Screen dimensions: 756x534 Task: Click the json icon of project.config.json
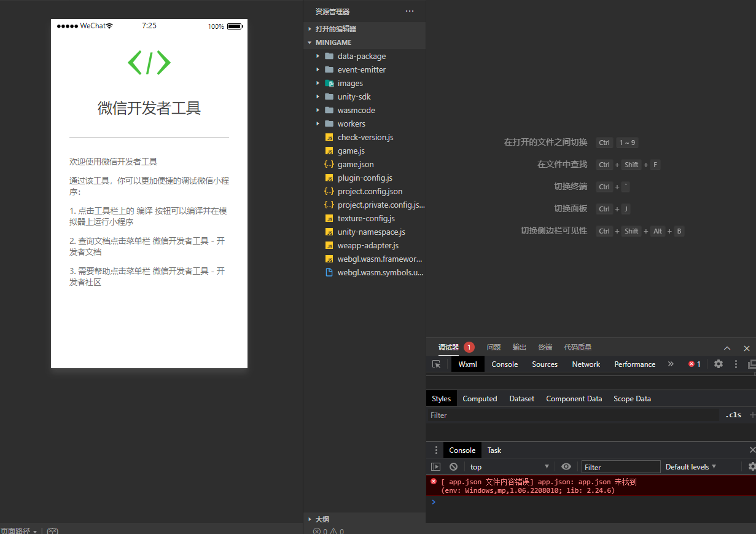(329, 192)
